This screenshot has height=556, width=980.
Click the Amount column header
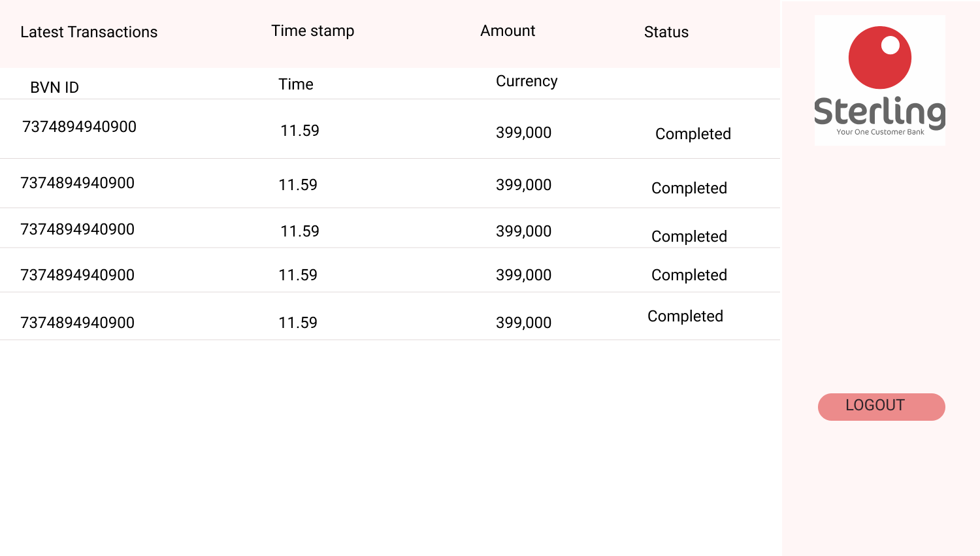click(508, 31)
